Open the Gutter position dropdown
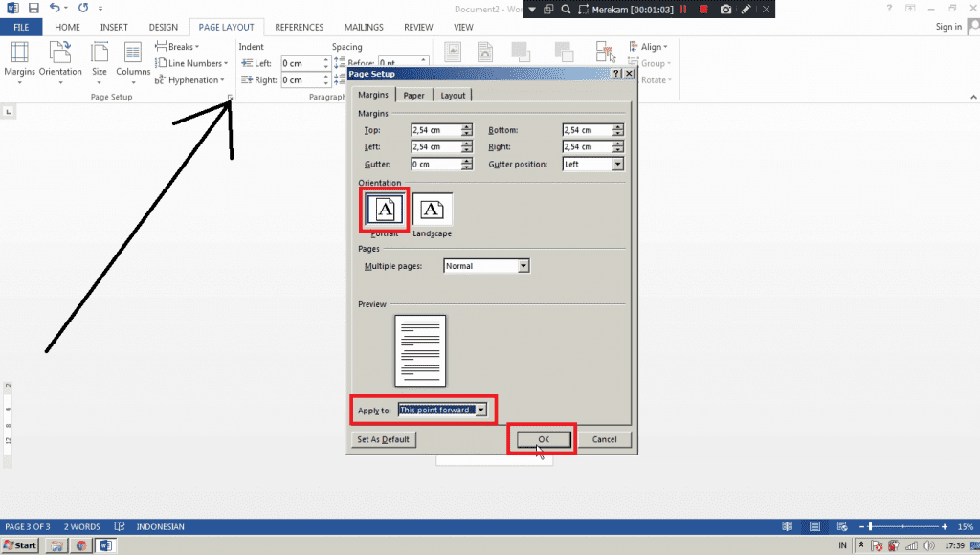 coord(617,165)
